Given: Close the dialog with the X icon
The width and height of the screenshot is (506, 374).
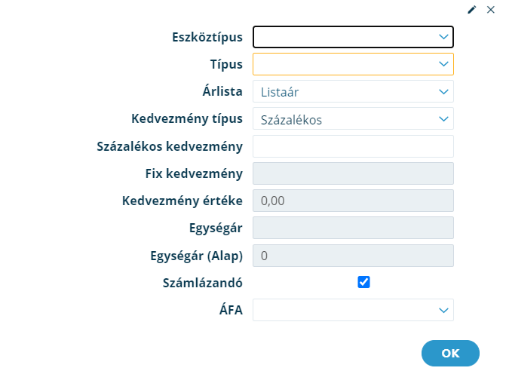Looking at the screenshot, I should pos(490,10).
